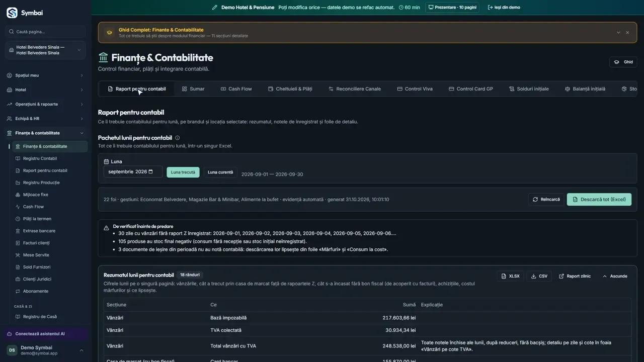Click the Symbai logo icon

point(12,13)
